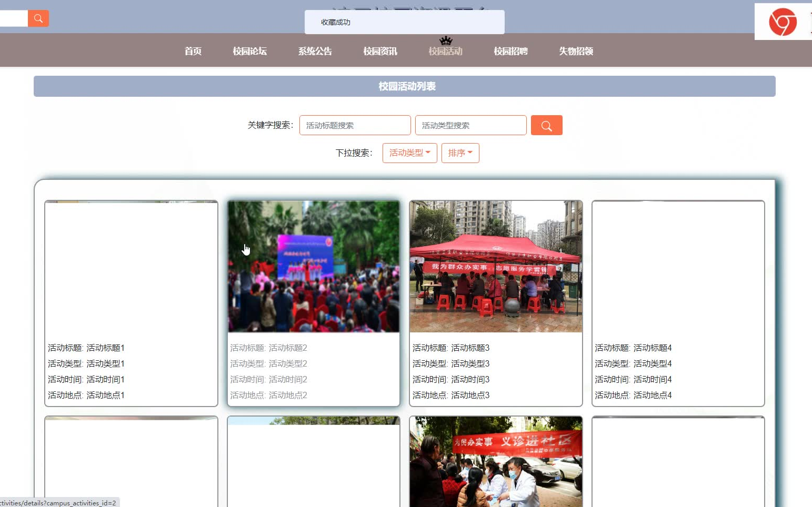Click the text 活动时间: 活动时间3
This screenshot has width=812, height=507.
(451, 379)
